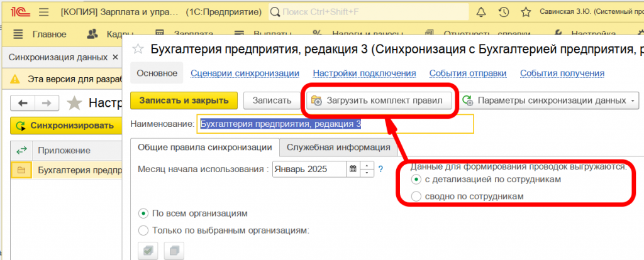Viewport: 644px width, 260px height.
Task: Click the Записать button
Action: (x=272, y=100)
